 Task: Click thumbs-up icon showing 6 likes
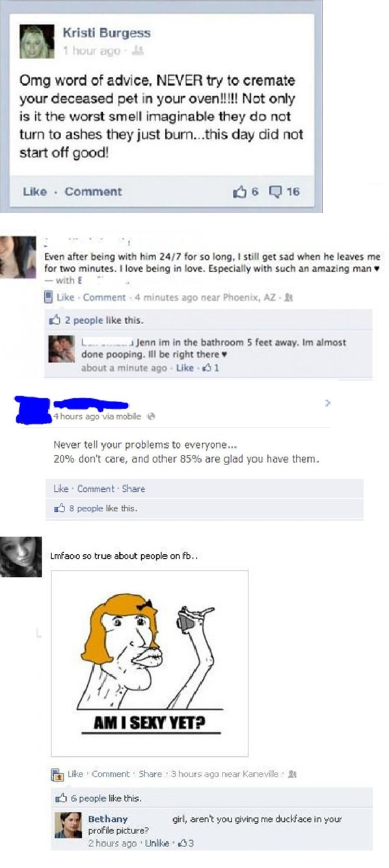[x=241, y=192]
